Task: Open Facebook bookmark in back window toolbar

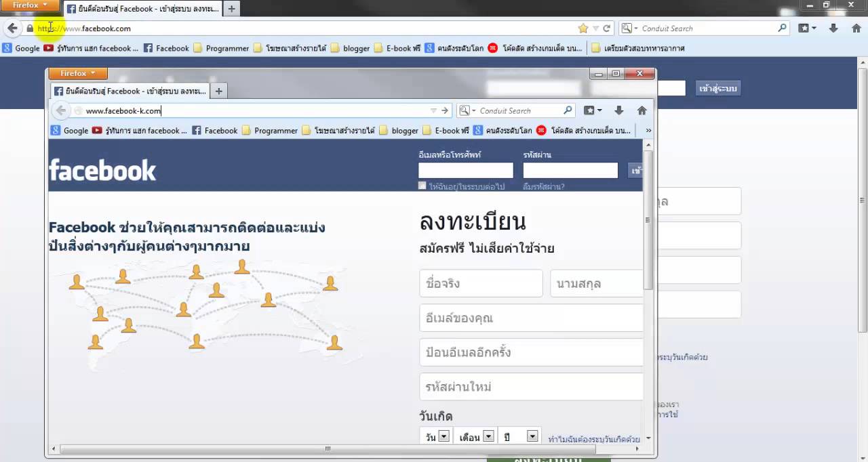Action: pyautogui.click(x=166, y=48)
